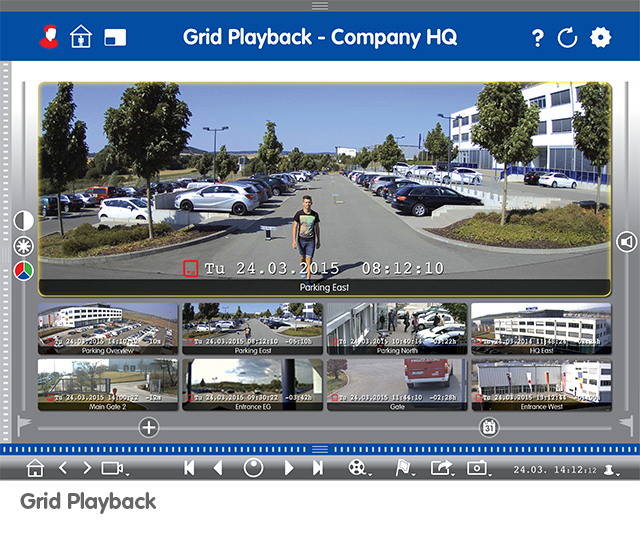
Task: Select the Entrance West thumbnail
Action: (x=542, y=385)
